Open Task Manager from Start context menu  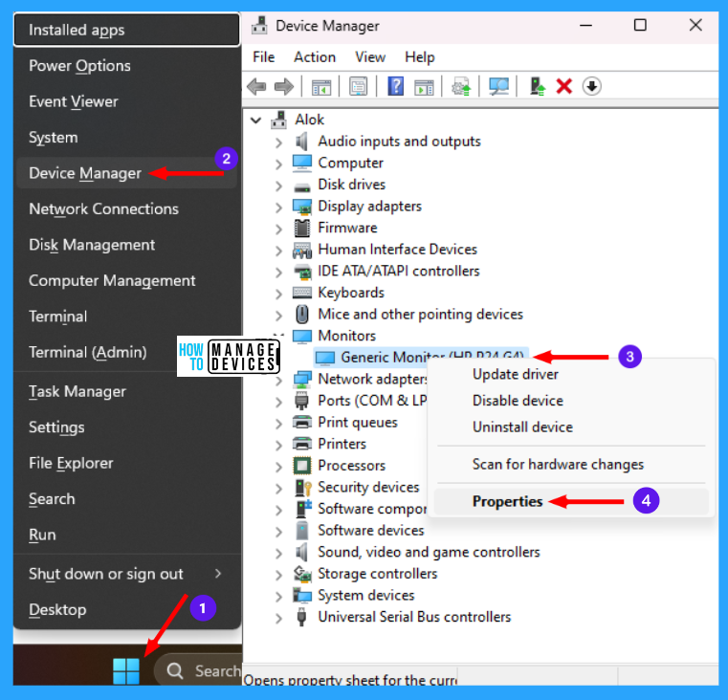126,391
